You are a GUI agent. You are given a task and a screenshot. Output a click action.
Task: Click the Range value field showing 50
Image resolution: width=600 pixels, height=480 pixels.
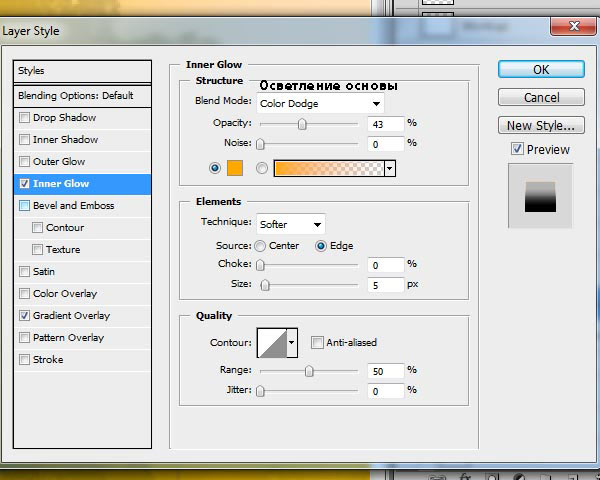click(386, 371)
